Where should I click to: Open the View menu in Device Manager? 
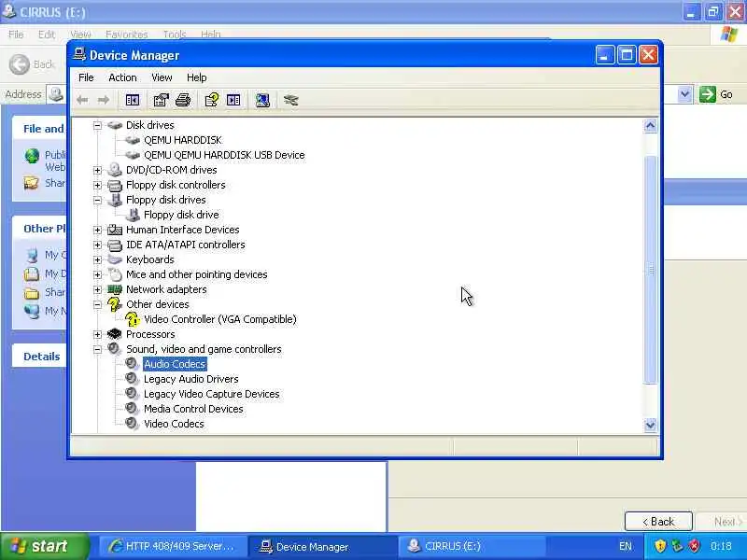point(162,77)
